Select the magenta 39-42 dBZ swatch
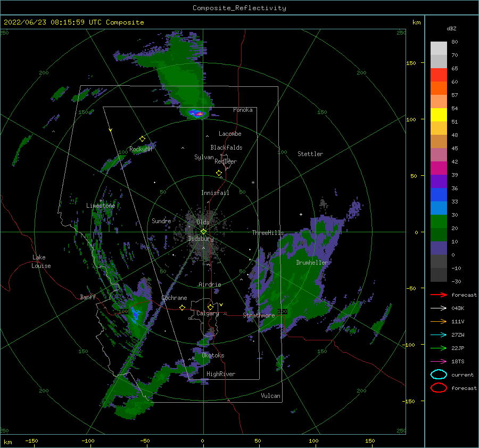The image size is (479, 448). (439, 168)
